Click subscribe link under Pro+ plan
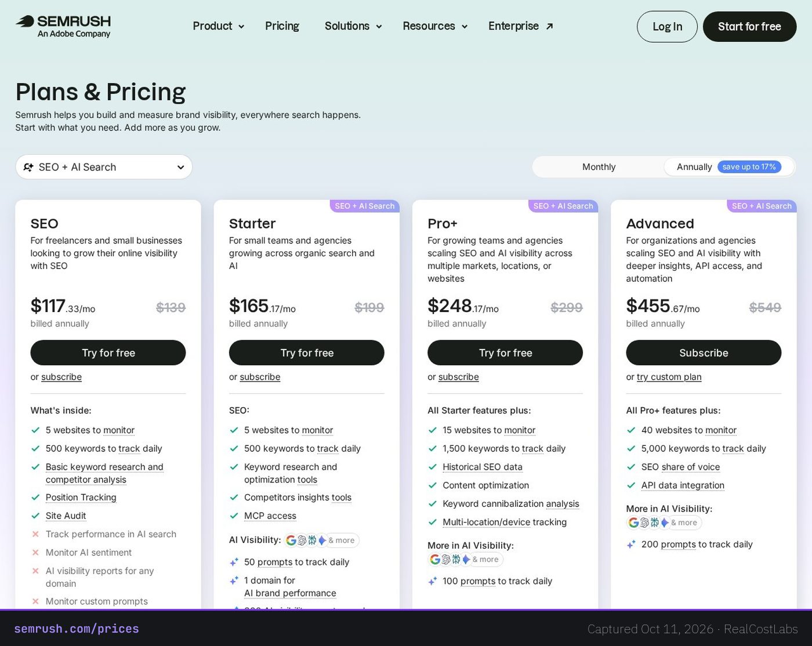The image size is (812, 646). [459, 377]
